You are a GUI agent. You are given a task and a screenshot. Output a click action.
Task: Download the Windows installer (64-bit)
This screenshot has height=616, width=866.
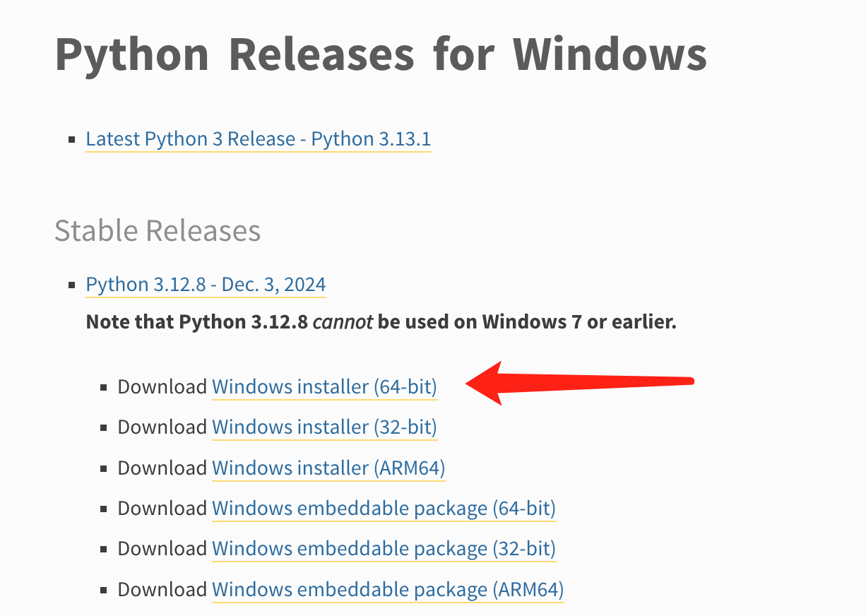[x=324, y=387]
